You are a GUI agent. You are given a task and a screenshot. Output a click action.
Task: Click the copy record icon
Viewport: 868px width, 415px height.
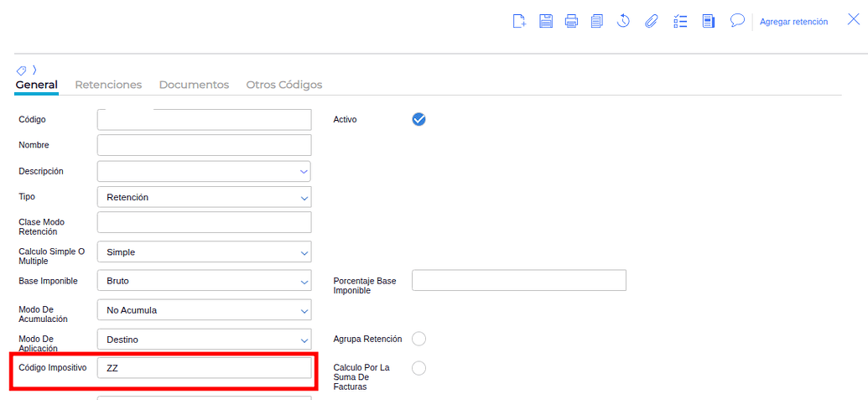[597, 21]
